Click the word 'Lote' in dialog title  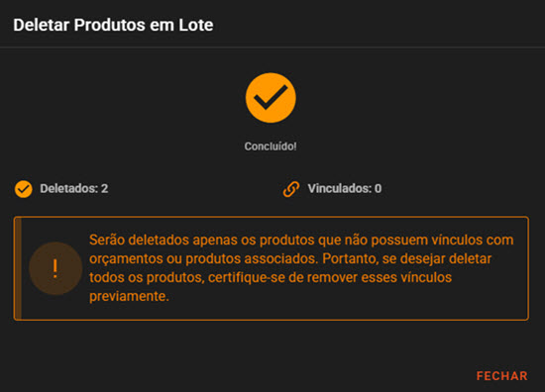(x=196, y=25)
